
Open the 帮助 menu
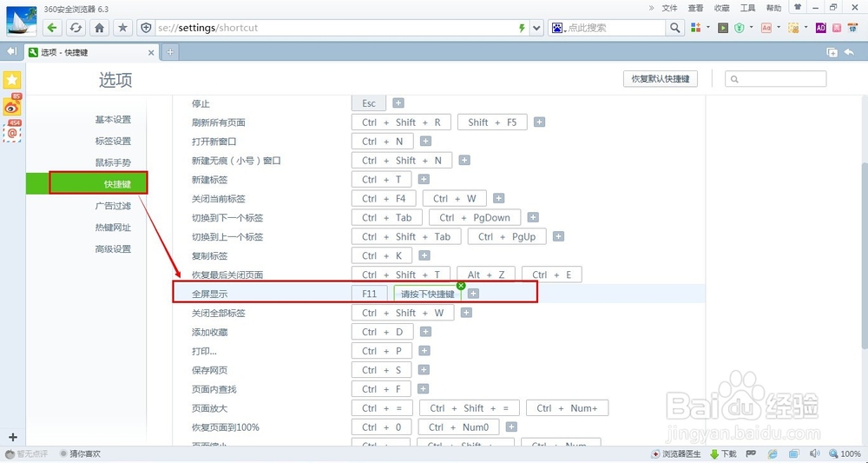coord(774,8)
